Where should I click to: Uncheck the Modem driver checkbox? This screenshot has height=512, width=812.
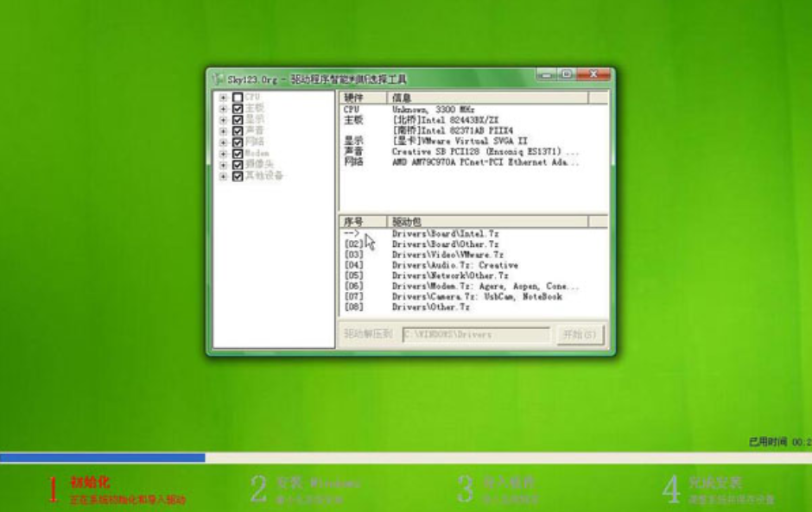(x=238, y=154)
